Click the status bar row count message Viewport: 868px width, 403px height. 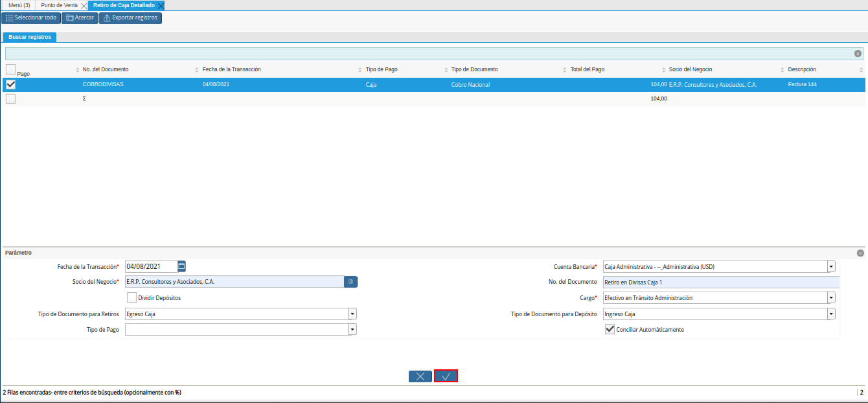tap(92, 392)
